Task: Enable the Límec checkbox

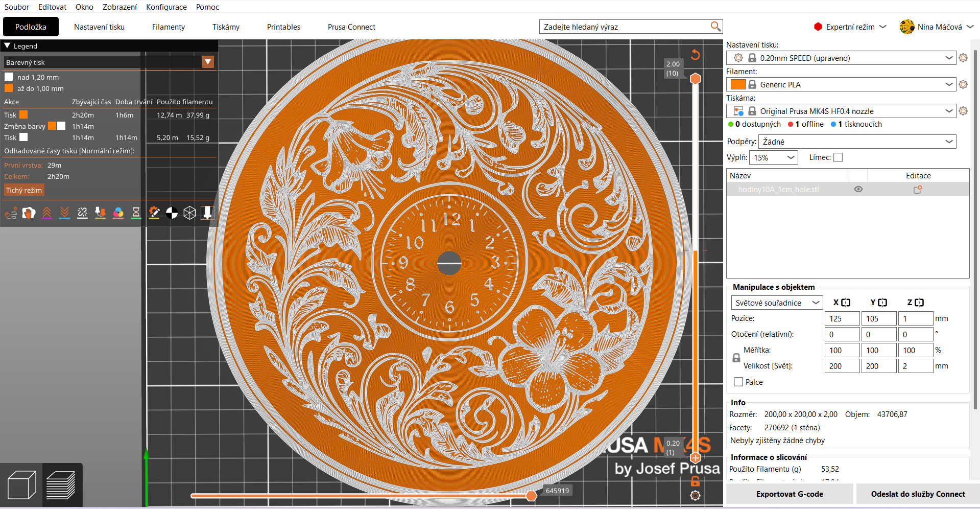Action: pos(838,157)
